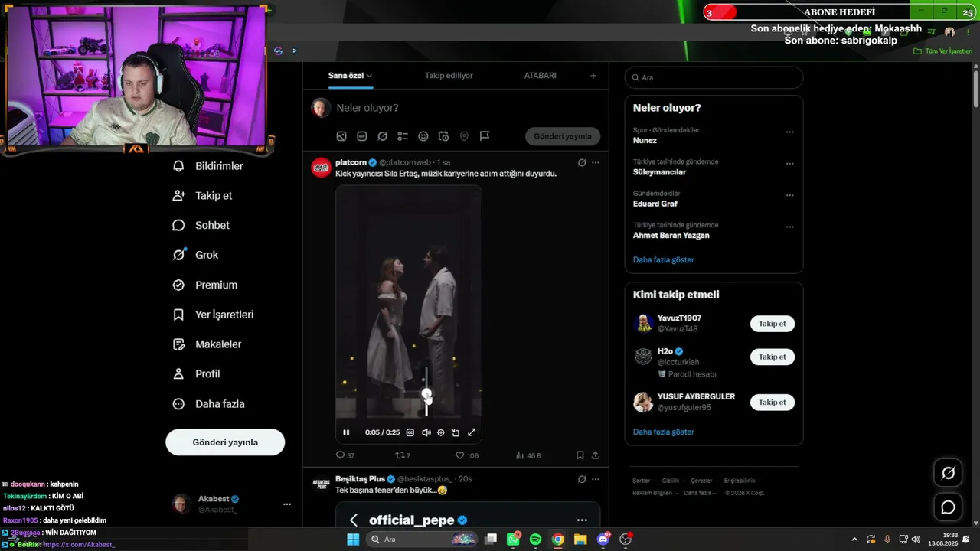980x551 pixels.
Task: Bookmark the platcorn post
Action: (x=580, y=455)
